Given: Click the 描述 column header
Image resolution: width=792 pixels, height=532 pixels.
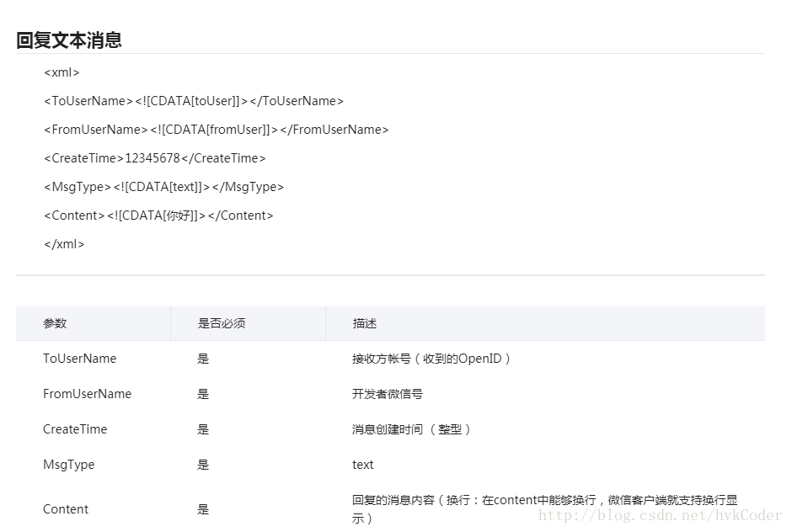Looking at the screenshot, I should 365,323.
